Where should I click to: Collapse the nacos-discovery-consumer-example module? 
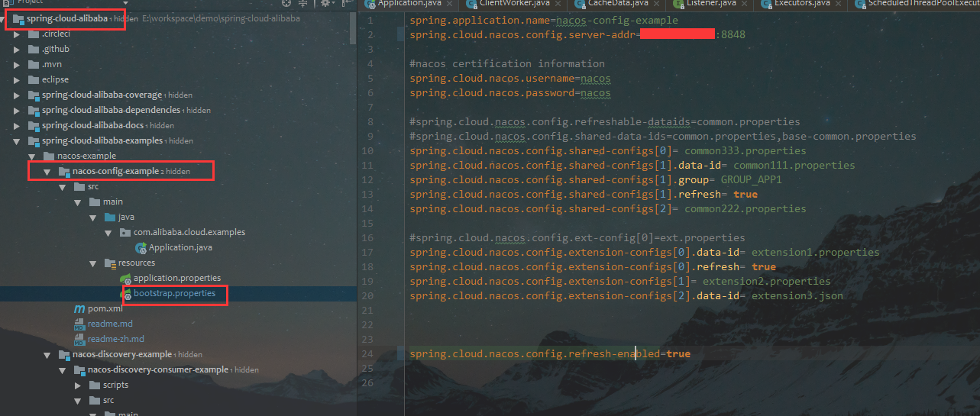click(63, 369)
